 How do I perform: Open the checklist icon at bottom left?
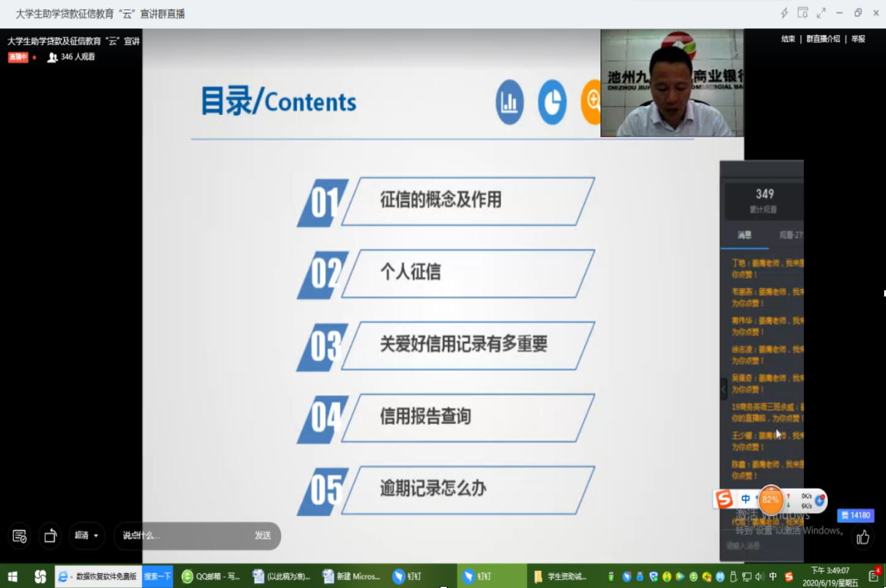[x=20, y=536]
